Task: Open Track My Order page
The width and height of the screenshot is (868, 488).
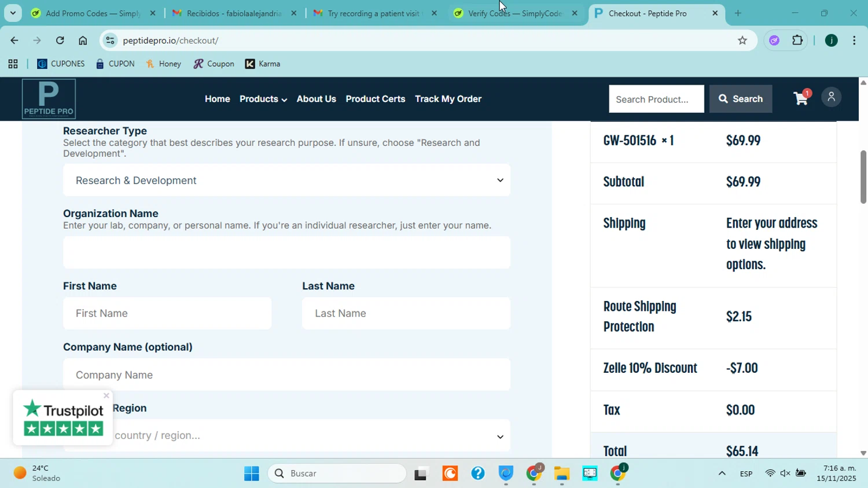Action: (x=448, y=99)
